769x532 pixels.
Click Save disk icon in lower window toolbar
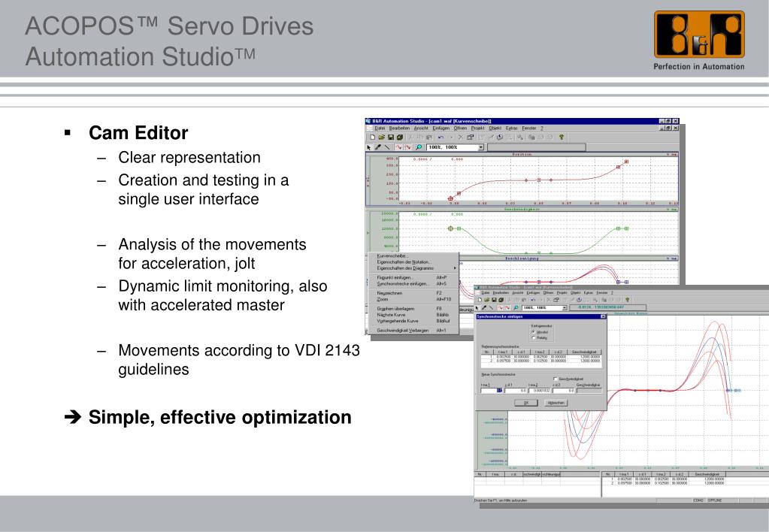tap(494, 300)
